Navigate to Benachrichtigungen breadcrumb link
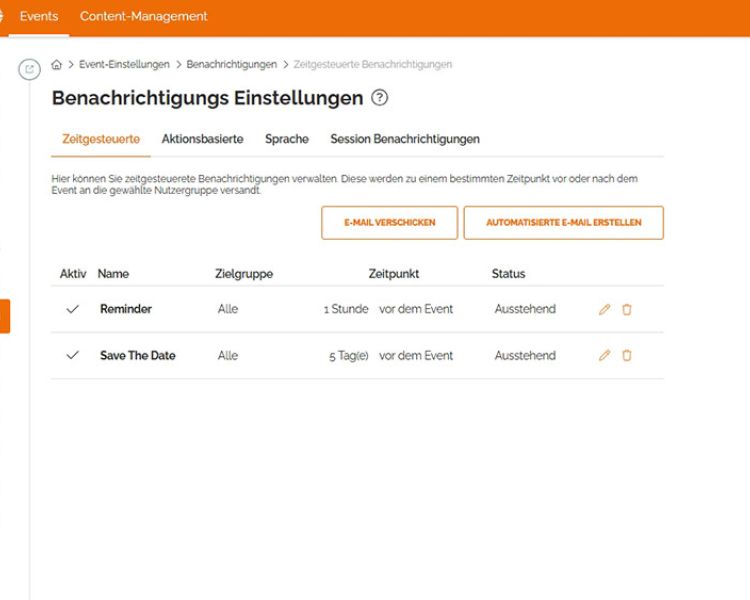Image resolution: width=750 pixels, height=600 pixels. tap(231, 65)
